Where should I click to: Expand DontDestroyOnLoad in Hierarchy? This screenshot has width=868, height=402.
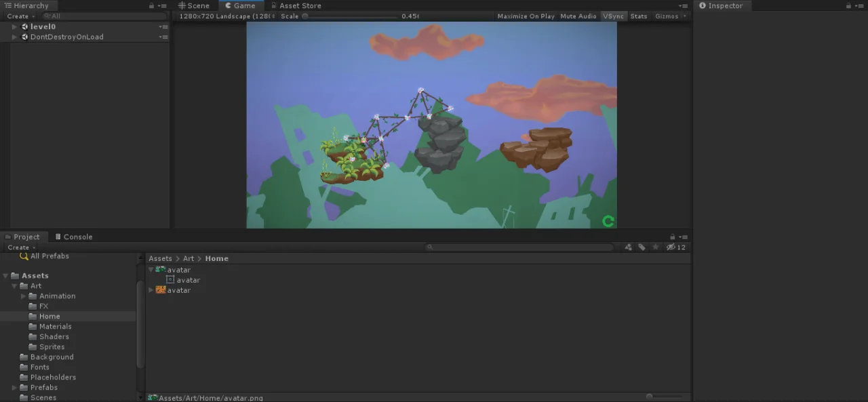click(14, 37)
